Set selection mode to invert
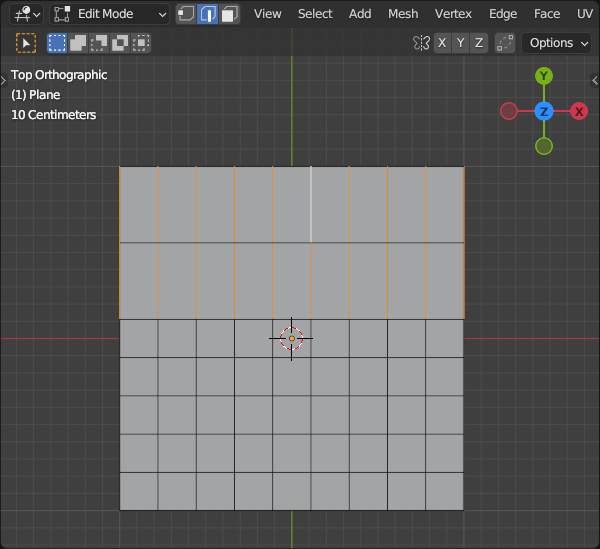Screen dimensions: 600x549 tap(120, 43)
